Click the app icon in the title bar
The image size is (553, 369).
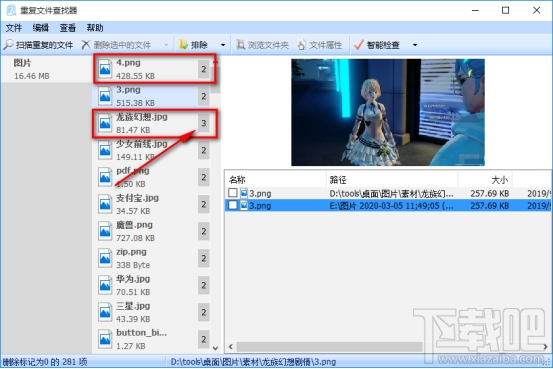point(11,10)
